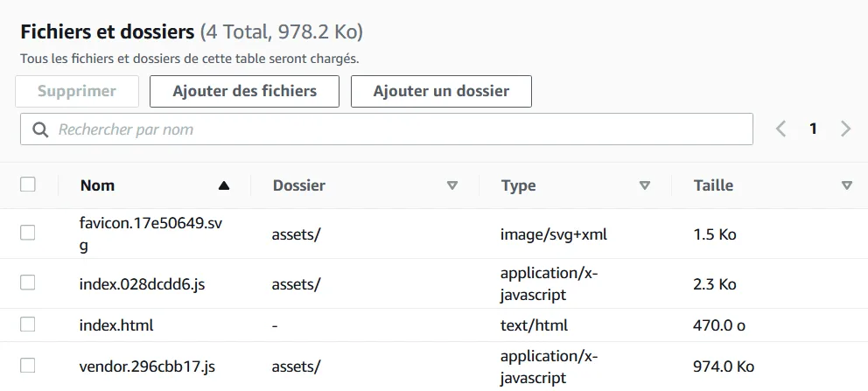Click the search magnifier icon

coord(39,129)
